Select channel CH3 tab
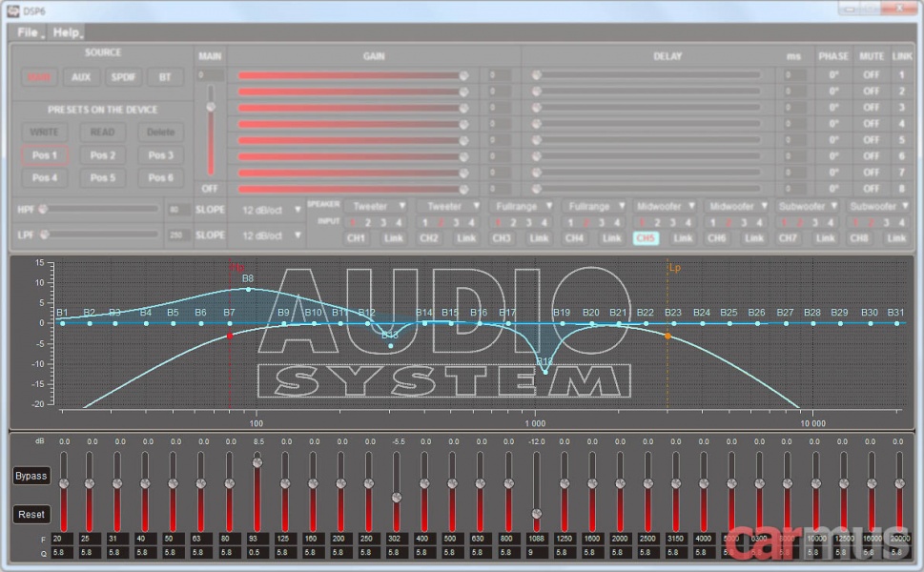 tap(502, 238)
